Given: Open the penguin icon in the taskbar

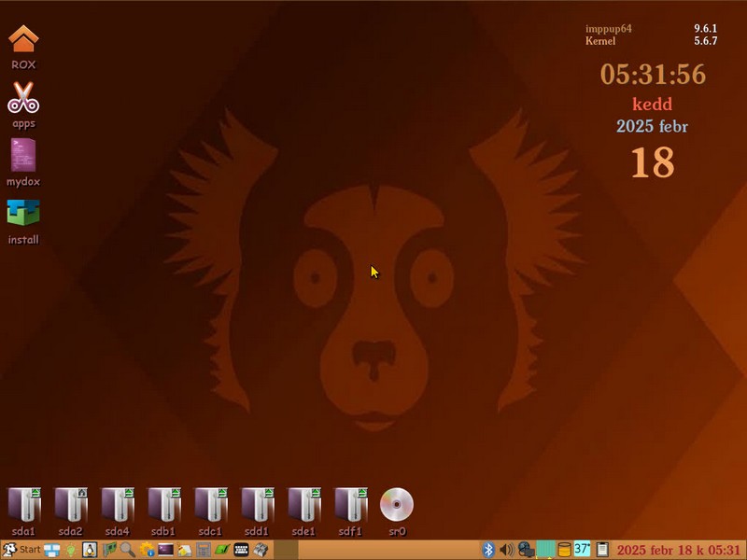Looking at the screenshot, I should pos(90,550).
